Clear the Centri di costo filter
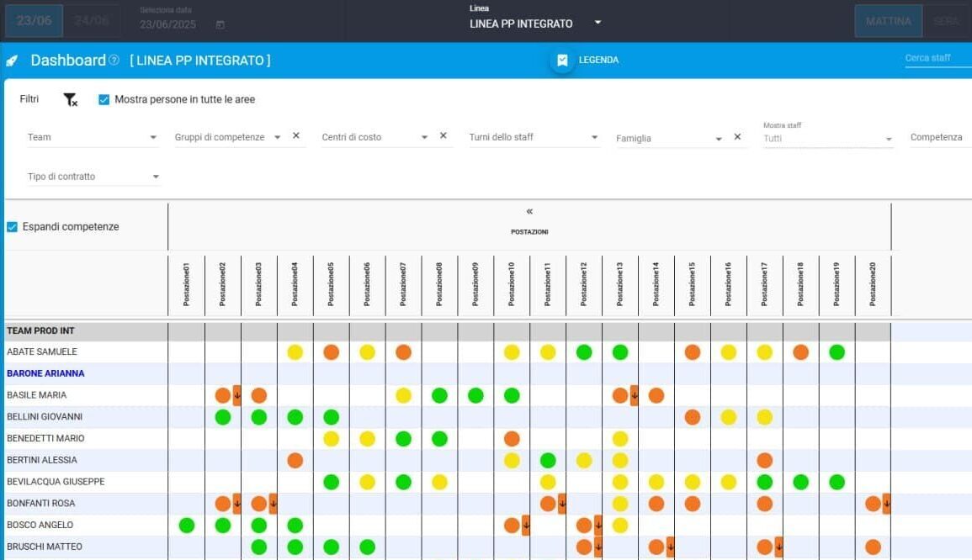This screenshot has height=560, width=972. [444, 135]
